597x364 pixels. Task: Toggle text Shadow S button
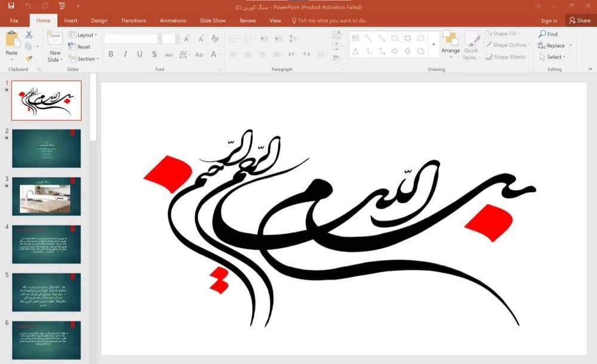coord(154,54)
